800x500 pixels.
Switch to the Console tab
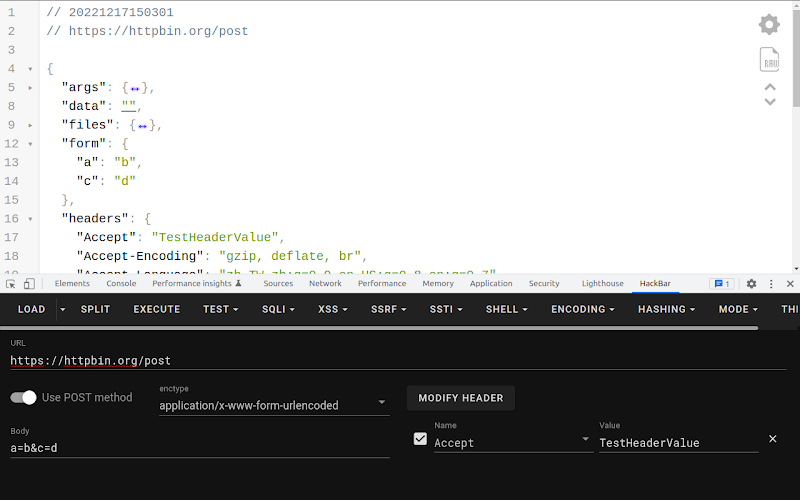121,284
